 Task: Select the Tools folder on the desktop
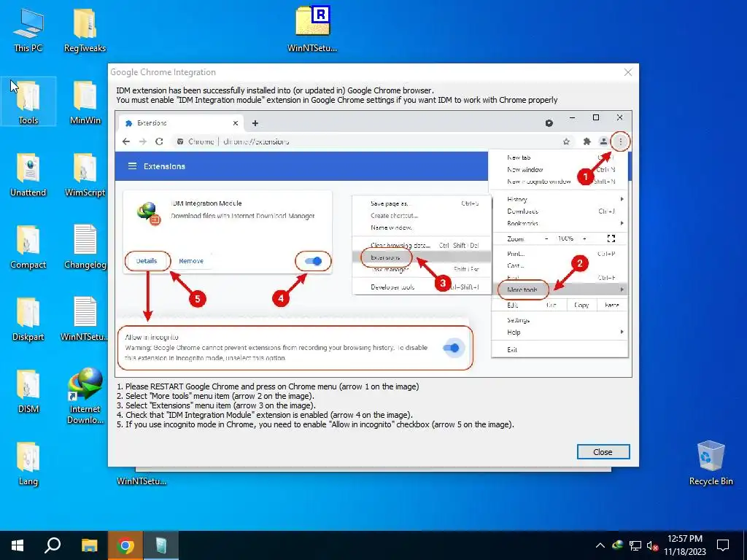[x=28, y=102]
